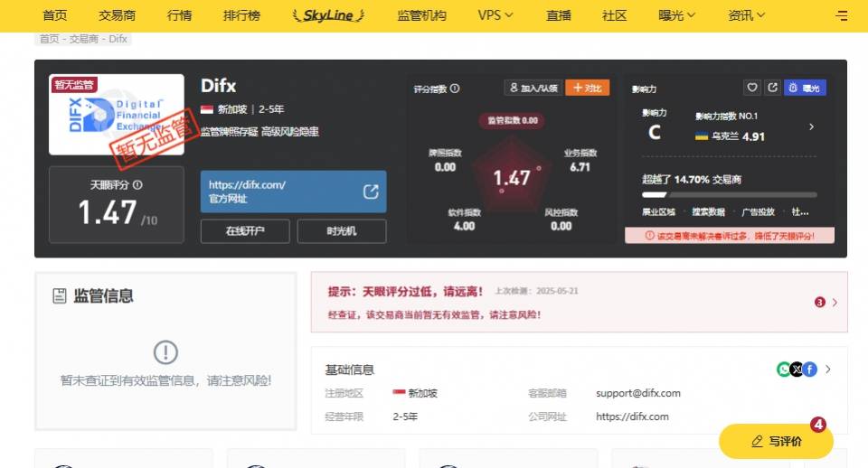Open the X (Twitter) social icon
Viewport: 868px width, 468px height.
[797, 370]
